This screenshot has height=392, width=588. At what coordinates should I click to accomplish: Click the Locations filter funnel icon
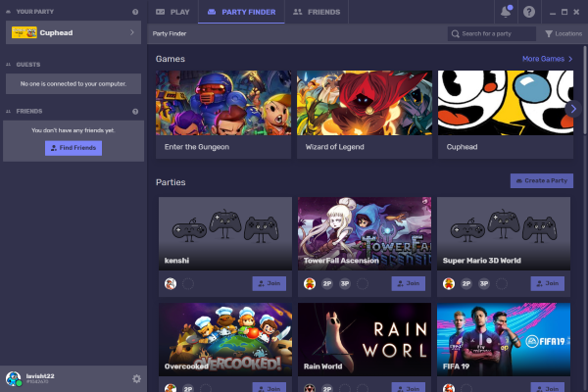tap(549, 33)
